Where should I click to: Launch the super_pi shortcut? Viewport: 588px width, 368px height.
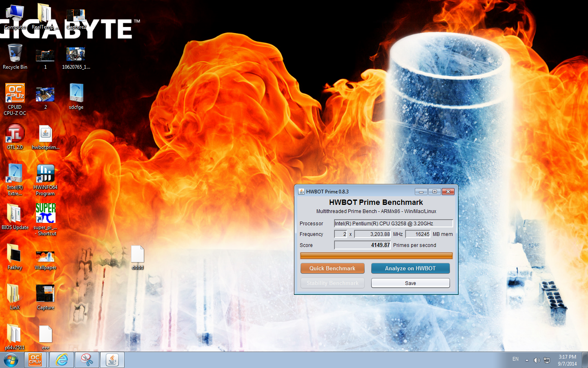point(45,220)
